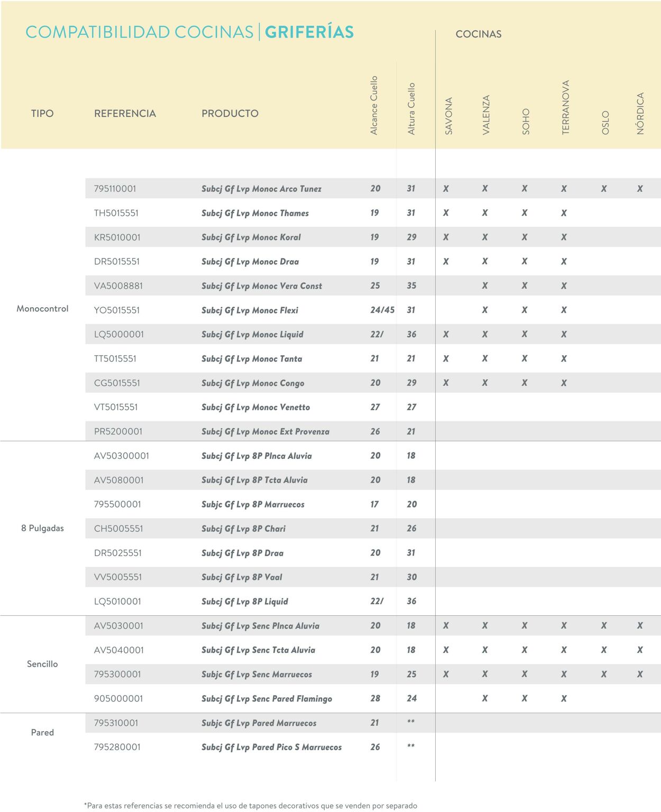Viewport: 661px width, 812px height.
Task: Click the X for Pared Flamingo under VALENZA
Action: click(485, 698)
